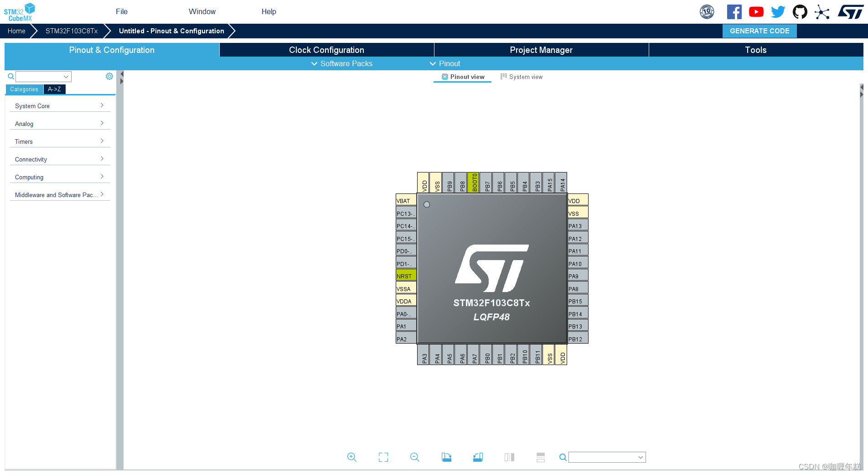Click the ST community network icon
This screenshot has width=868, height=475.
point(822,12)
